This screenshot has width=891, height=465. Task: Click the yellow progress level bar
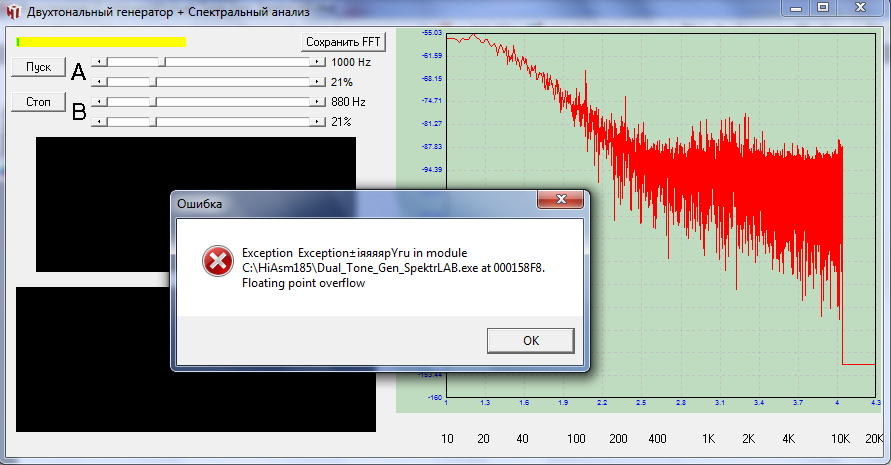101,42
